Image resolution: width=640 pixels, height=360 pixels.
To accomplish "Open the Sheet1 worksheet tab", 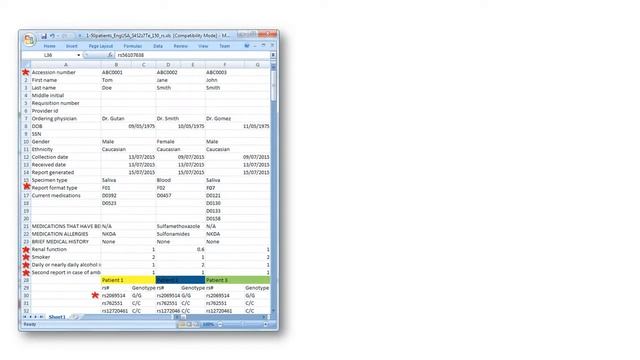I will pyautogui.click(x=57, y=317).
